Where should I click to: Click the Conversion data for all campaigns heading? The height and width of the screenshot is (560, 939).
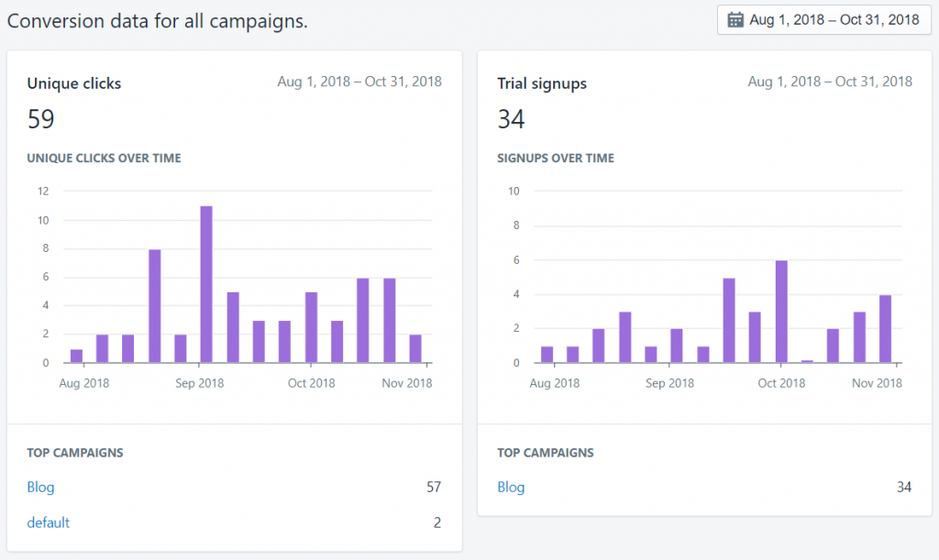(158, 21)
